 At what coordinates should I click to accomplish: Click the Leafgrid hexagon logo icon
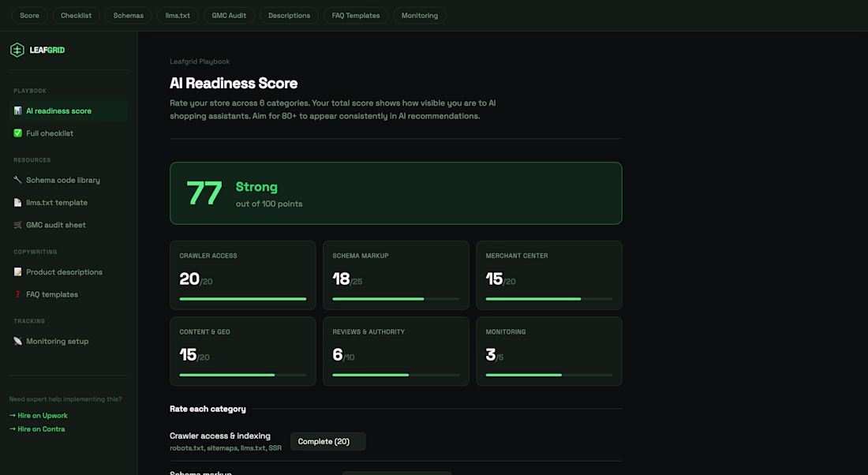17,50
